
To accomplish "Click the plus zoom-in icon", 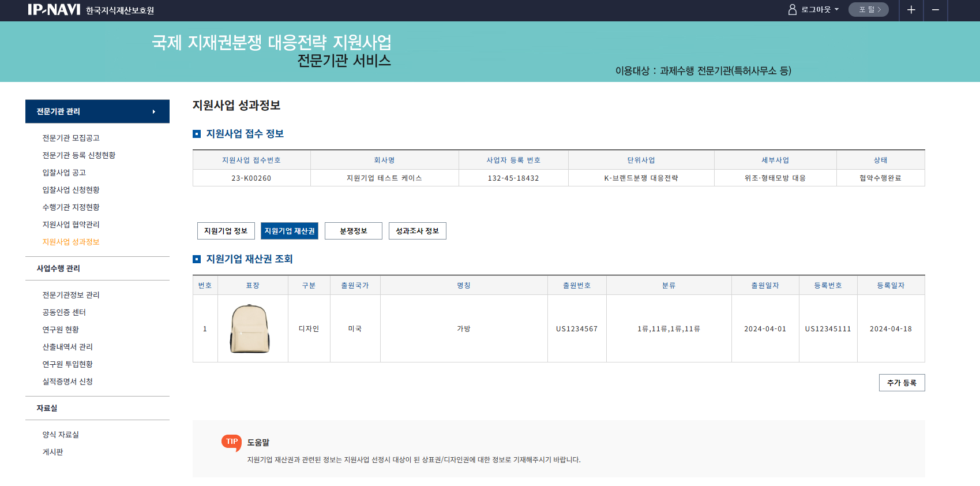I will pyautogui.click(x=911, y=10).
